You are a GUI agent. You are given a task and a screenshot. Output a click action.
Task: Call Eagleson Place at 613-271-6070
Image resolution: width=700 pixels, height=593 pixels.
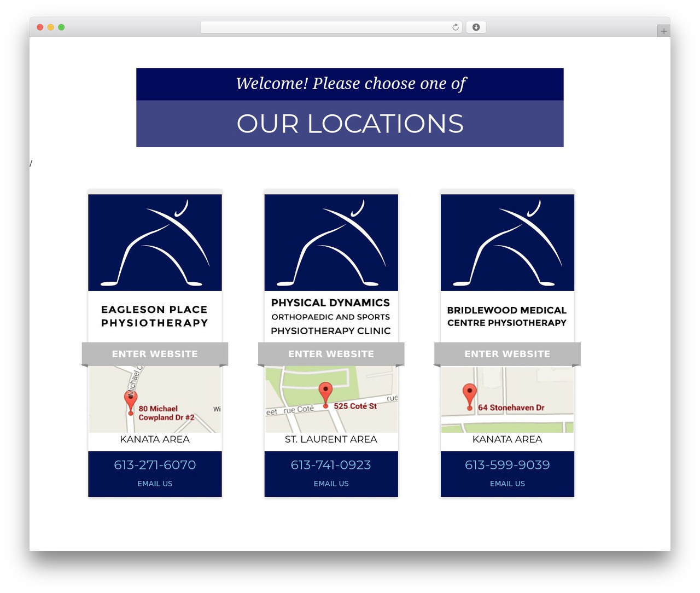click(155, 465)
